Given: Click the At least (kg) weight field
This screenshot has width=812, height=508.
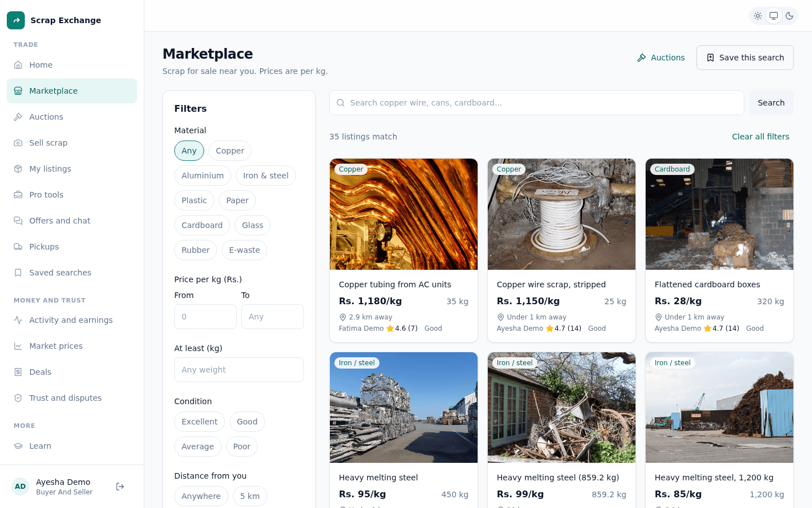Looking at the screenshot, I should click(239, 370).
